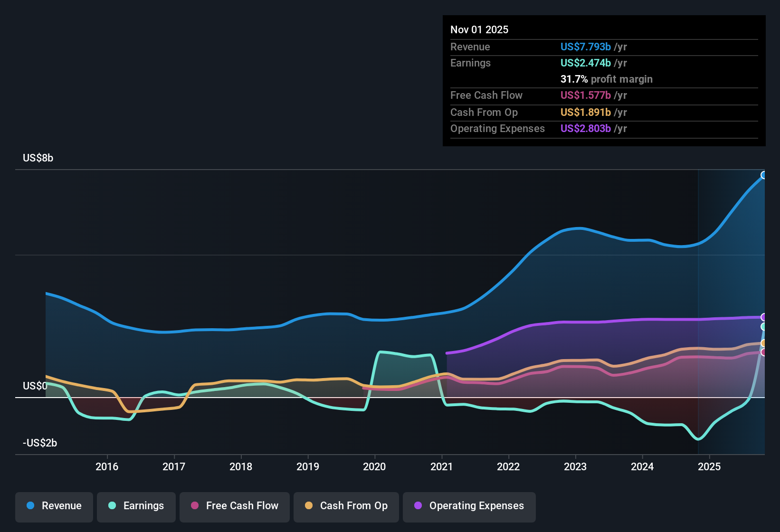
Task: Select the 2020 year label
Action: tap(375, 466)
